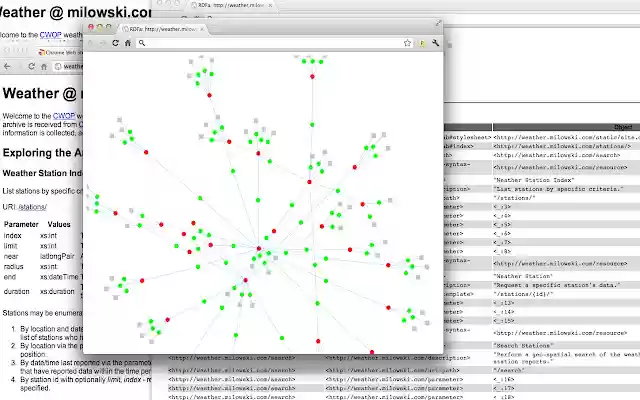Click the home icon in front window toolbar

coord(128,43)
